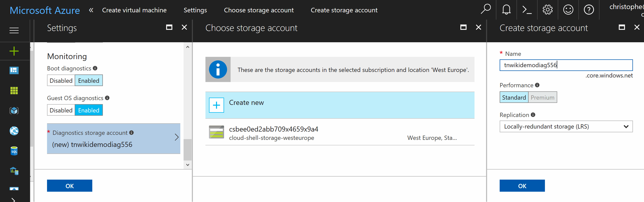Image resolution: width=644 pixels, height=202 pixels.
Task: Open Diagnostics storage account selector
Action: 114,139
